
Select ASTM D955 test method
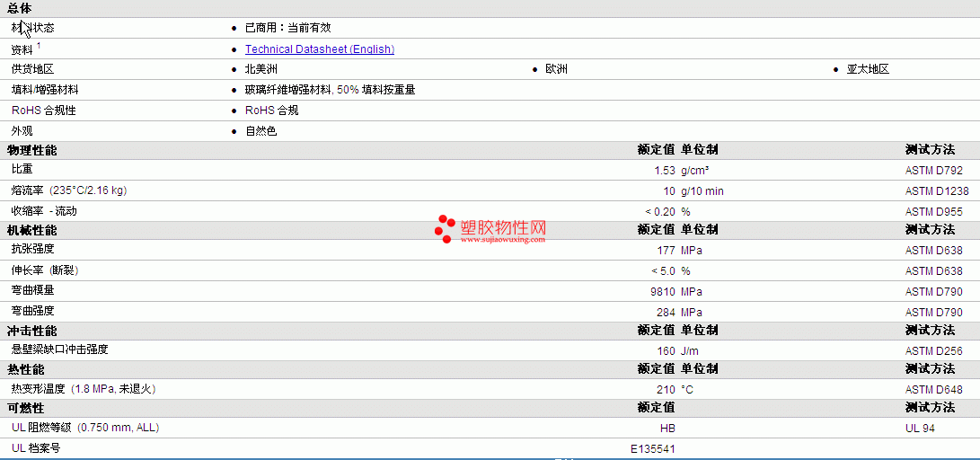pyautogui.click(x=934, y=212)
